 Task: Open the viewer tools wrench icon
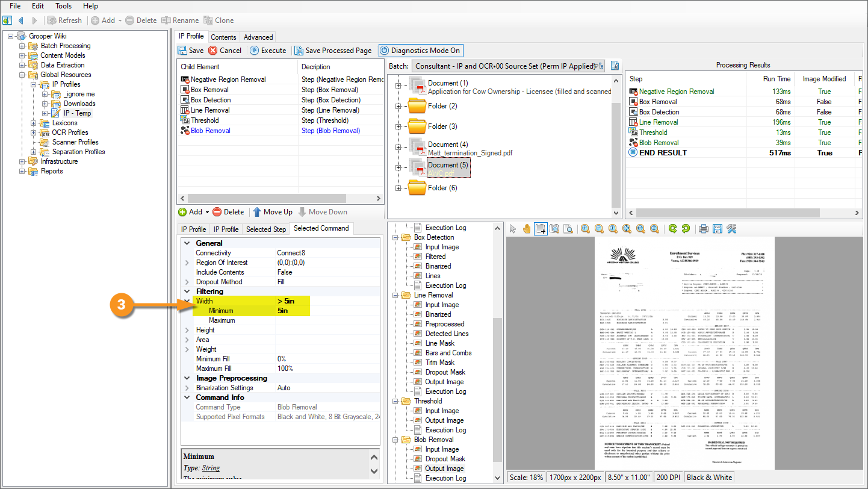[731, 229]
